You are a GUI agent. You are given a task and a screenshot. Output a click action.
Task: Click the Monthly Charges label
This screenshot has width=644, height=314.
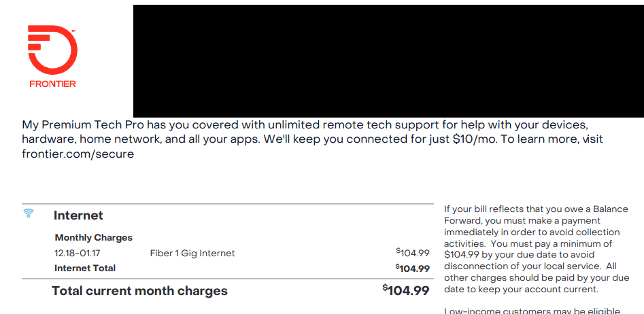pyautogui.click(x=94, y=238)
